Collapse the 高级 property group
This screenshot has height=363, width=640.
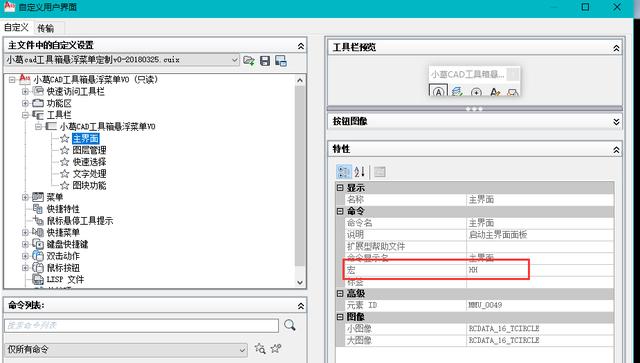pyautogui.click(x=340, y=294)
